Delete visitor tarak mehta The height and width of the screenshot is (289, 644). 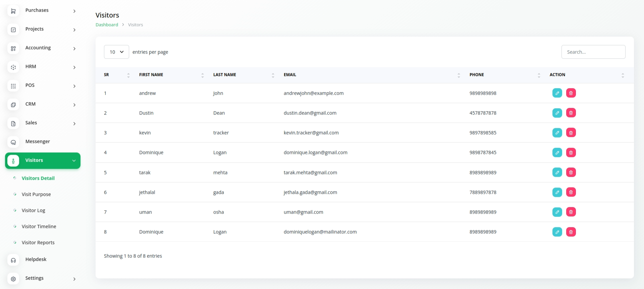tap(571, 172)
